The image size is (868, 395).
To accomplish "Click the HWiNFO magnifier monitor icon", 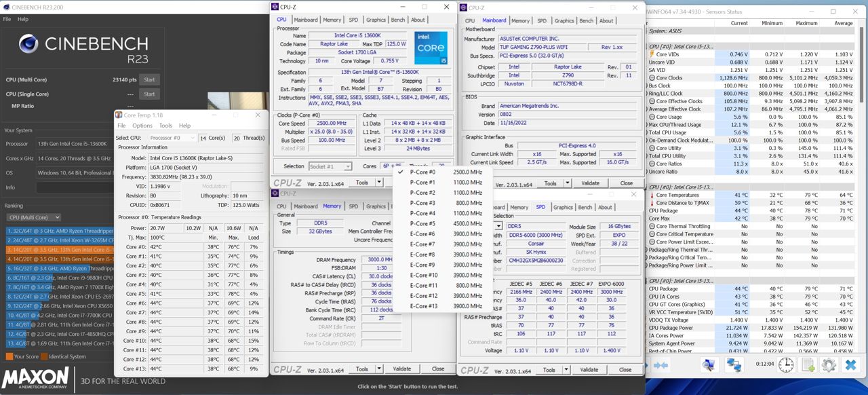I will (x=709, y=365).
